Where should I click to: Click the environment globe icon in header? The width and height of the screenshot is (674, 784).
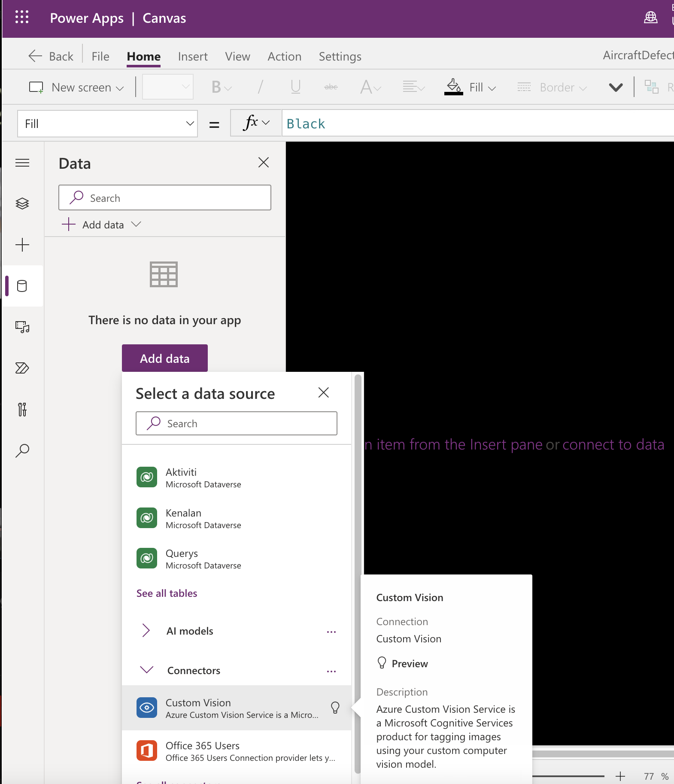tap(651, 18)
